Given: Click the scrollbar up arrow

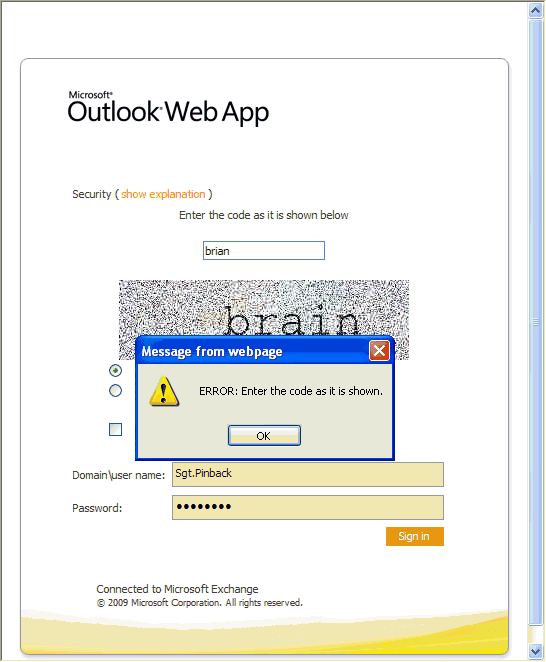Looking at the screenshot, I should click(535, 10).
